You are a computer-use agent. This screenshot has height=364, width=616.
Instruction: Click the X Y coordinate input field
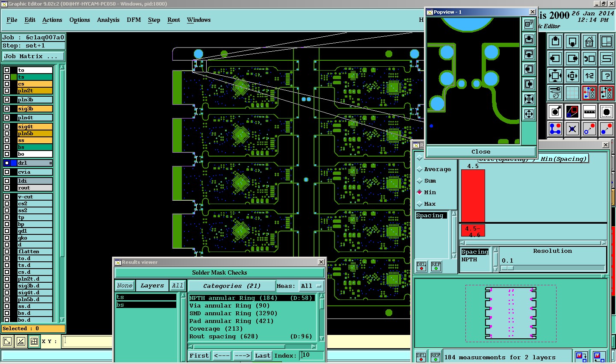[x=87, y=341]
